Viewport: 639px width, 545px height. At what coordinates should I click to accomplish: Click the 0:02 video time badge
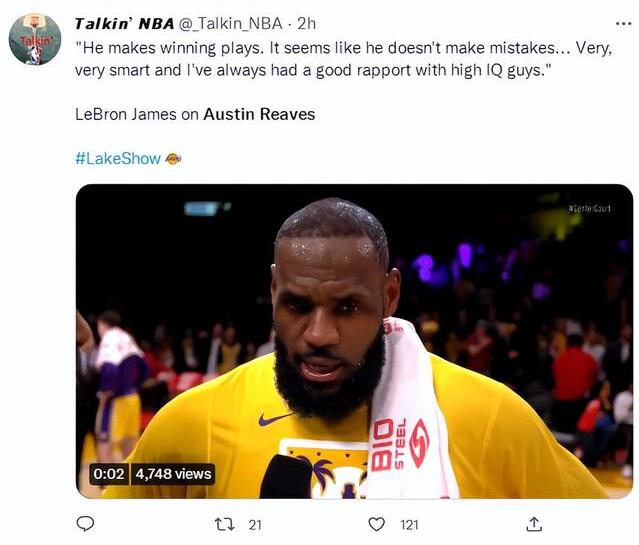[107, 473]
